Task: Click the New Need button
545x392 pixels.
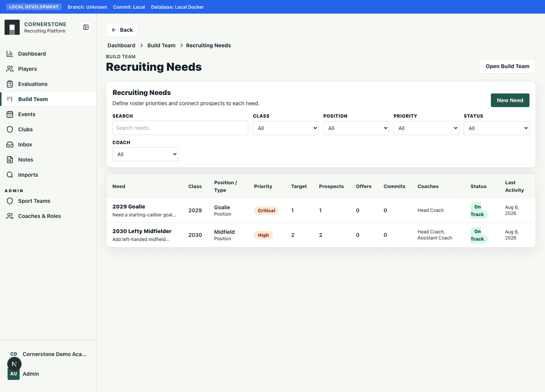Action: 510,100
